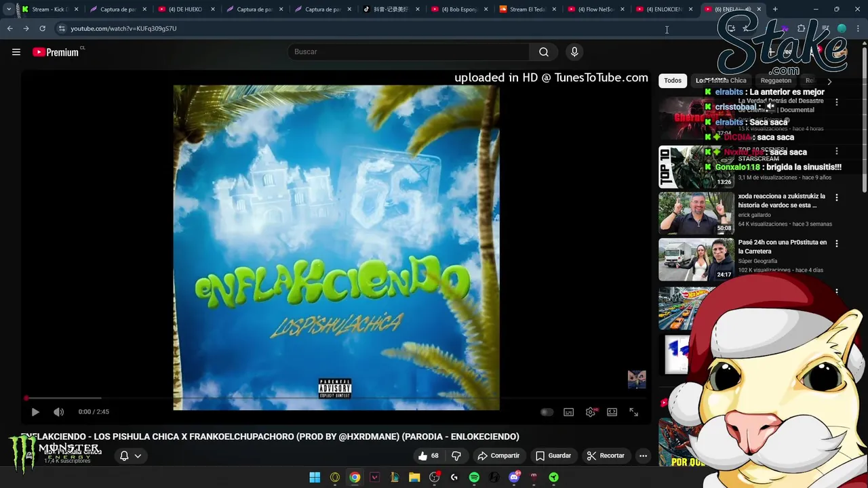Toggle the autoplay switch in the player

(547, 412)
